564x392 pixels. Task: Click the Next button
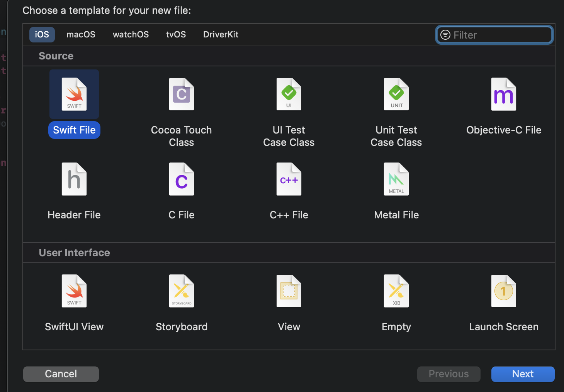pos(523,374)
